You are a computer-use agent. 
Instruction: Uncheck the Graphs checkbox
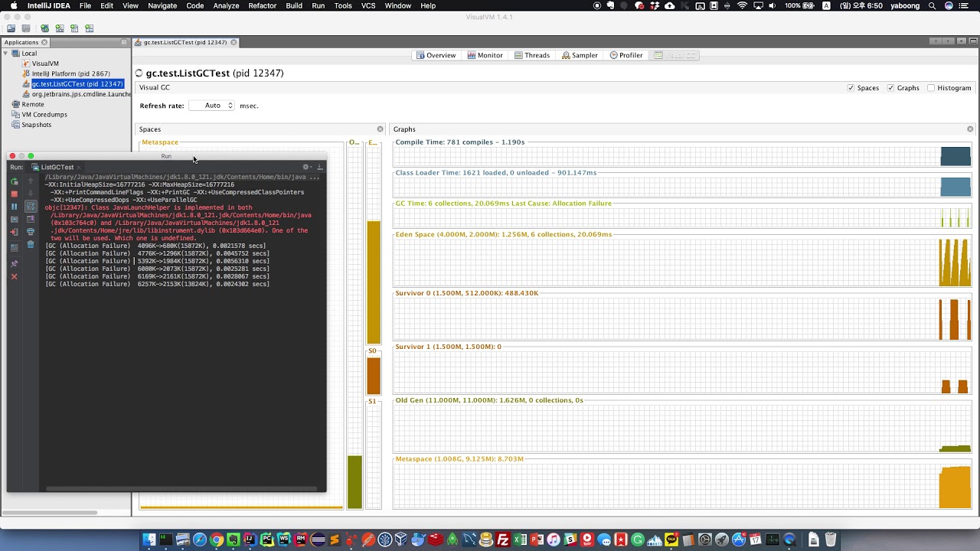[890, 88]
